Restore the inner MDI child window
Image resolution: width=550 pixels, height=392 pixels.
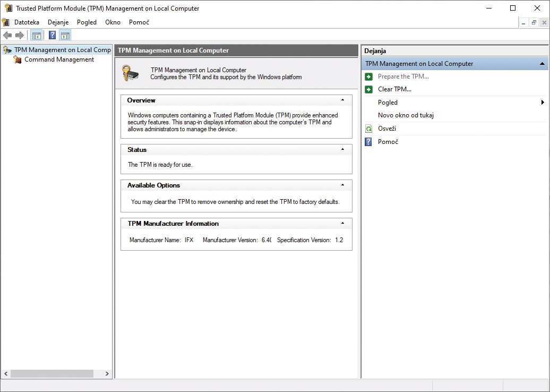534,23
